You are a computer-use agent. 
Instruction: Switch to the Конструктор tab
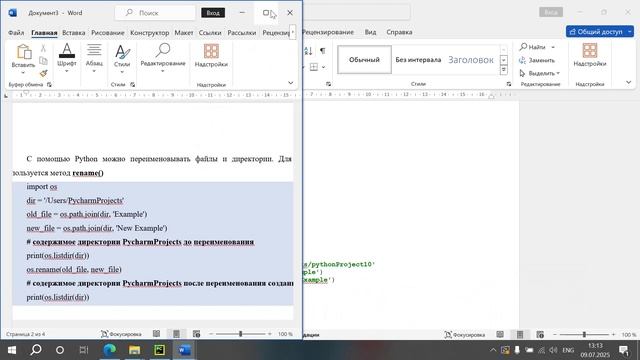tap(149, 33)
